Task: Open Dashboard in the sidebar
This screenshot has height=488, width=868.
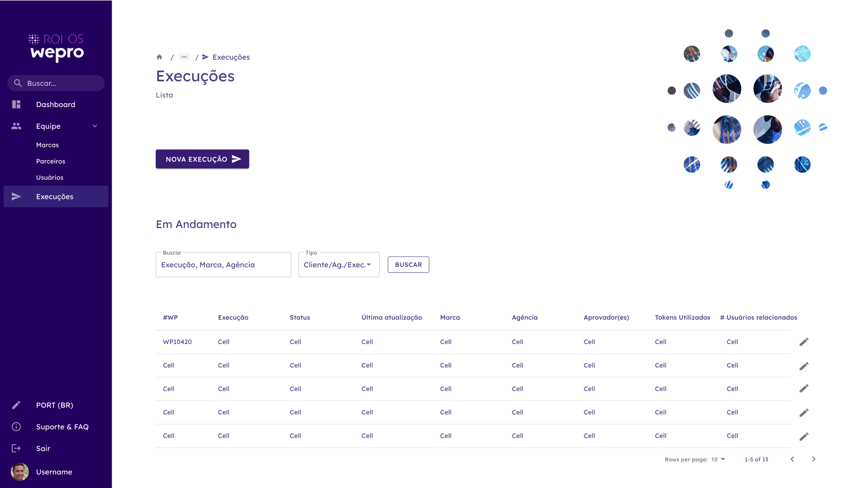Action: click(56, 105)
